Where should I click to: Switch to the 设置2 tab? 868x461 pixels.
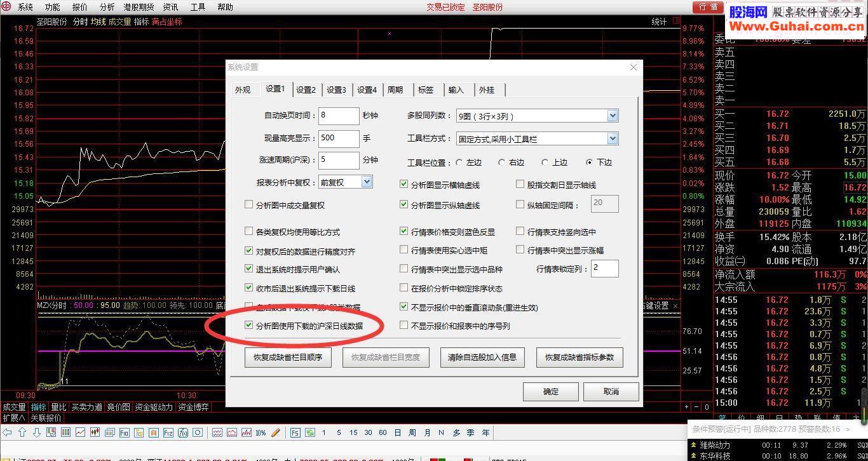point(306,90)
